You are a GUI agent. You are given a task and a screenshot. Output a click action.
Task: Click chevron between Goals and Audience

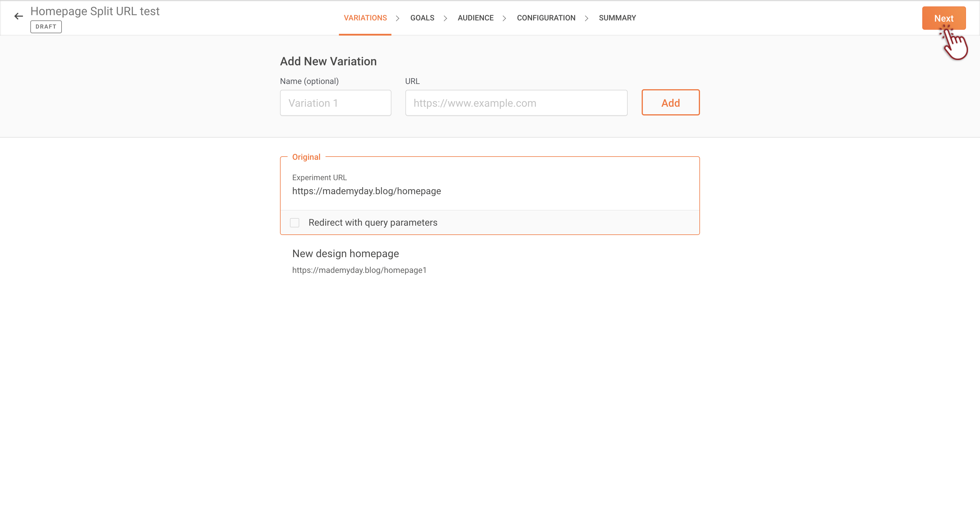coord(445,18)
